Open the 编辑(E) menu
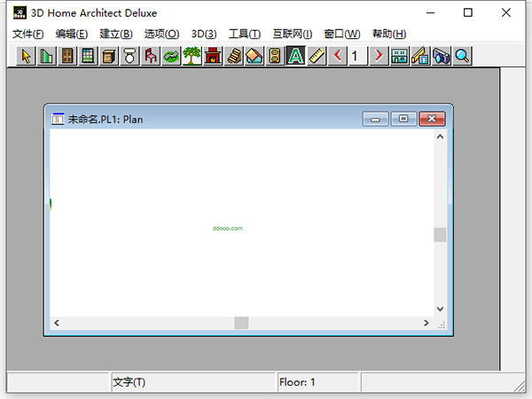Viewport: 532px width, 399px height. pyautogui.click(x=72, y=34)
